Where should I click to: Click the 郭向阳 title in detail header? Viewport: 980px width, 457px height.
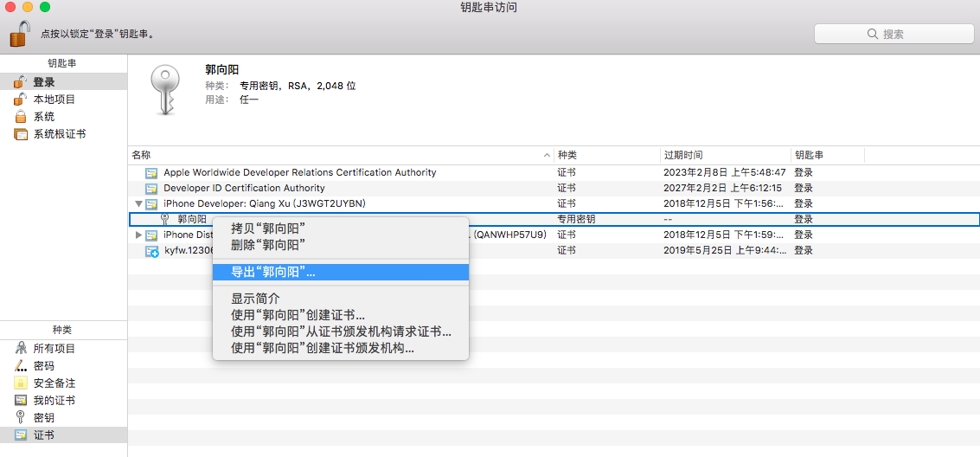222,69
